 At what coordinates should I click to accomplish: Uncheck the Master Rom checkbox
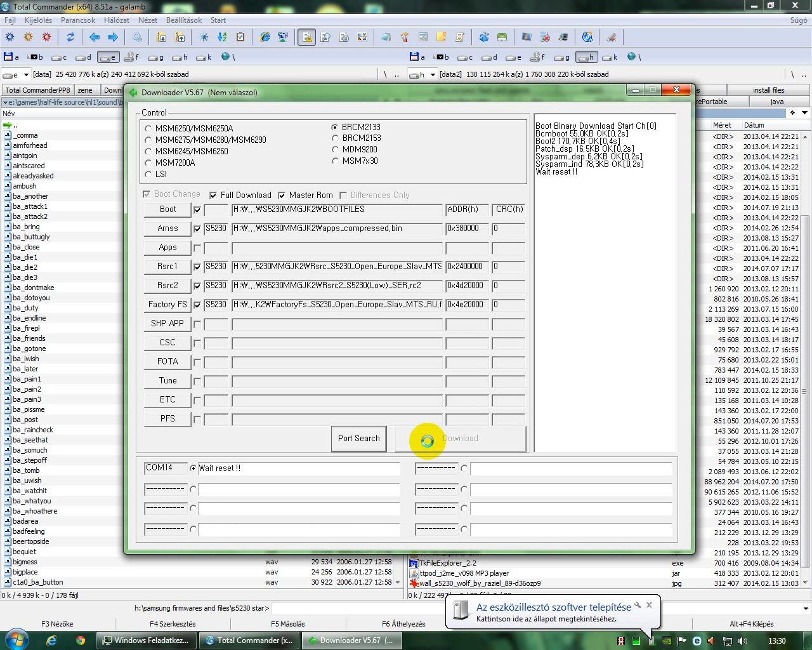[x=282, y=196]
